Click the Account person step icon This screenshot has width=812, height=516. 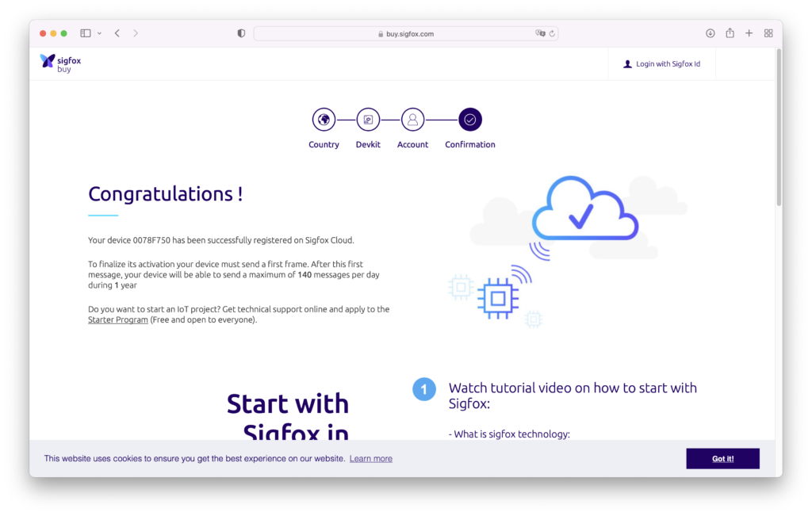point(412,120)
